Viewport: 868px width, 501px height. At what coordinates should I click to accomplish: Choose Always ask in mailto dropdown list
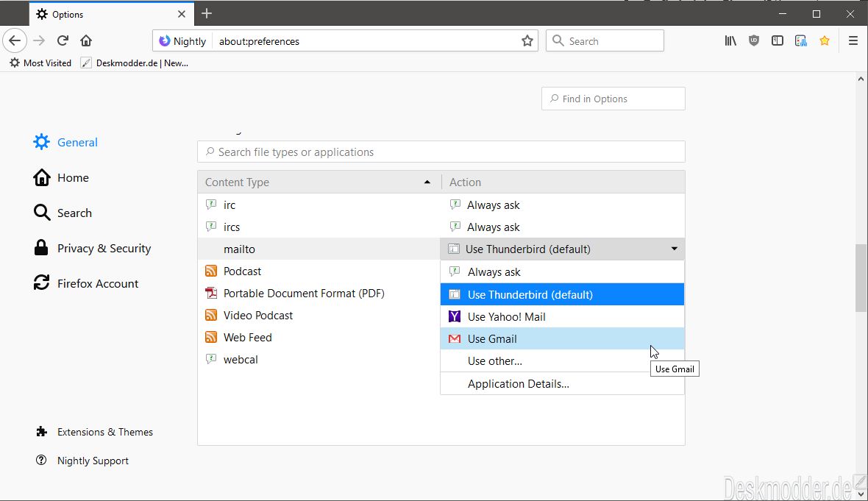pyautogui.click(x=563, y=271)
